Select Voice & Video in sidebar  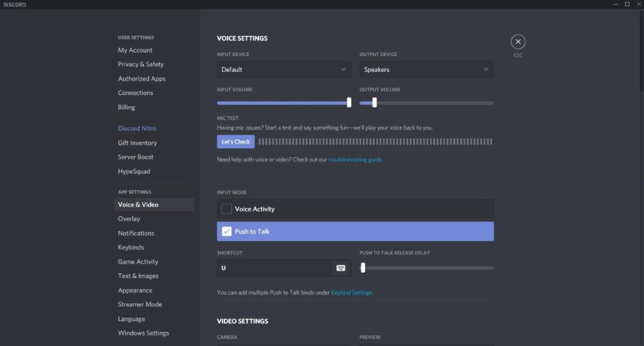(153, 204)
